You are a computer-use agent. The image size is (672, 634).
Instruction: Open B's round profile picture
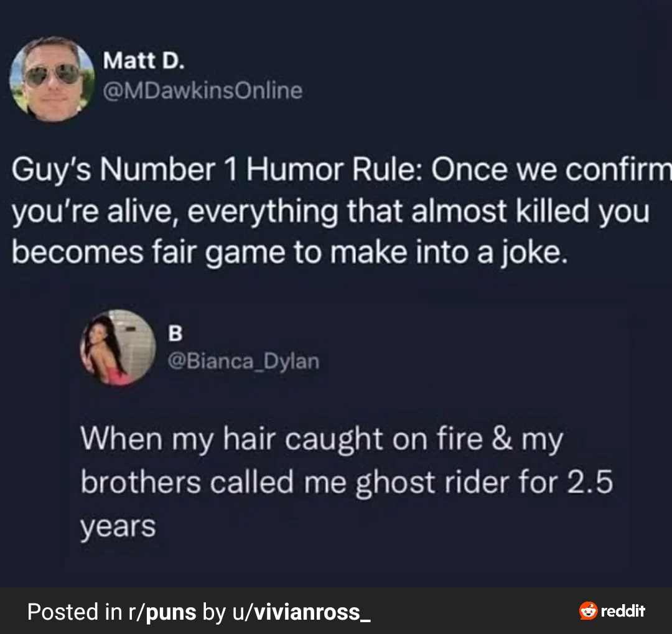coord(118,347)
